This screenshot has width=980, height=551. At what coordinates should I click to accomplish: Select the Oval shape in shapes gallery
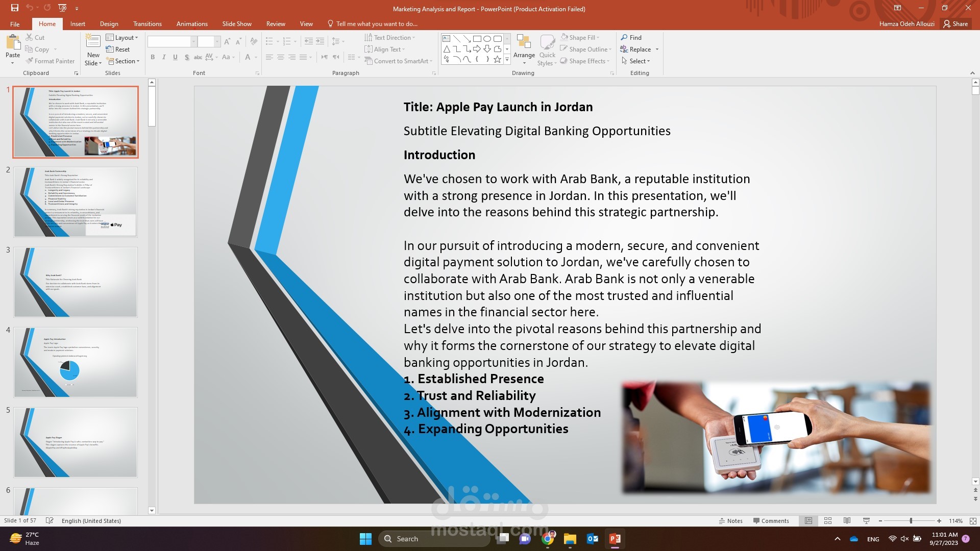click(487, 39)
